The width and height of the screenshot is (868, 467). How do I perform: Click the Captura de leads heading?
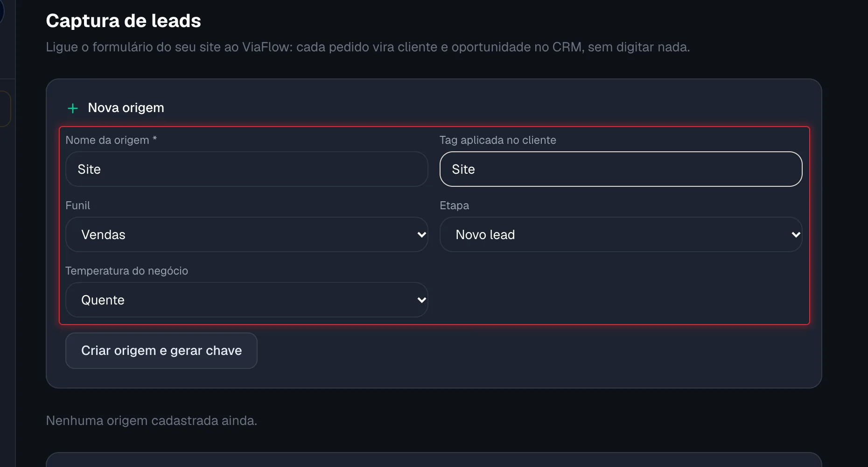click(124, 21)
